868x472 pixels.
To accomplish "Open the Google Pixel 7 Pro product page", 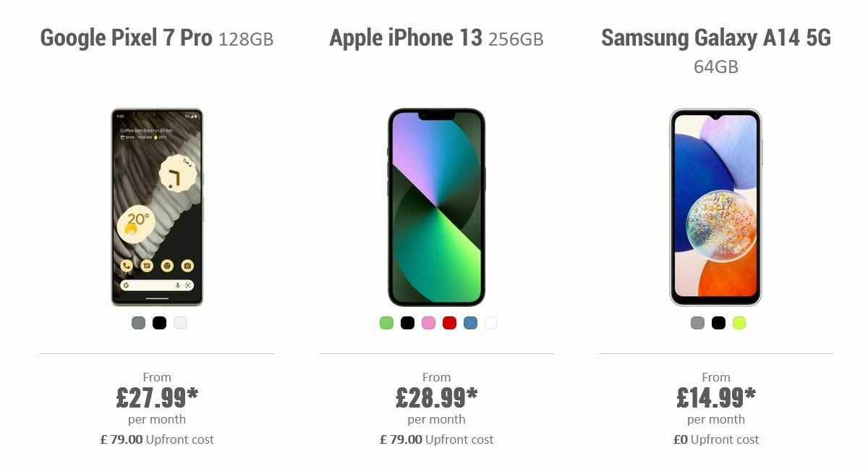I will (157, 38).
